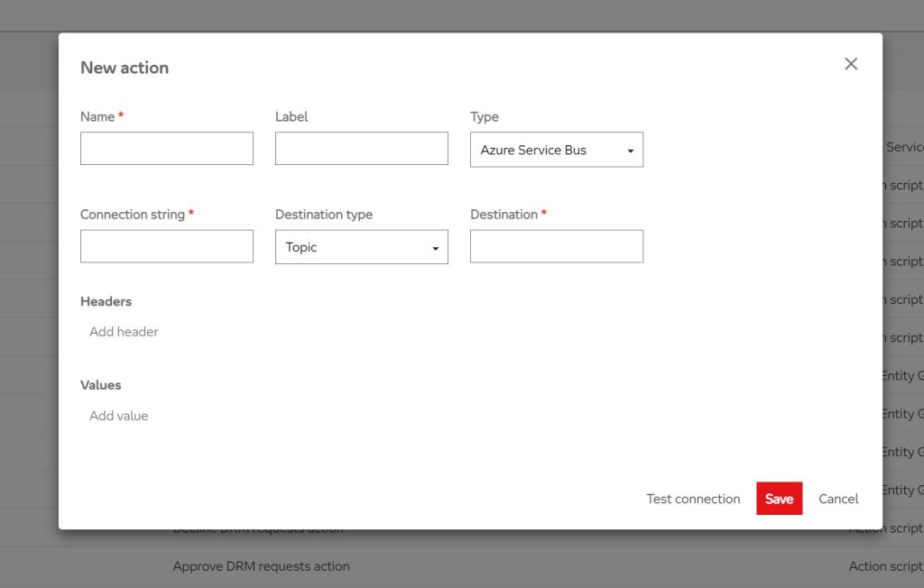Click the Connection string field label
924x588 pixels.
(132, 215)
